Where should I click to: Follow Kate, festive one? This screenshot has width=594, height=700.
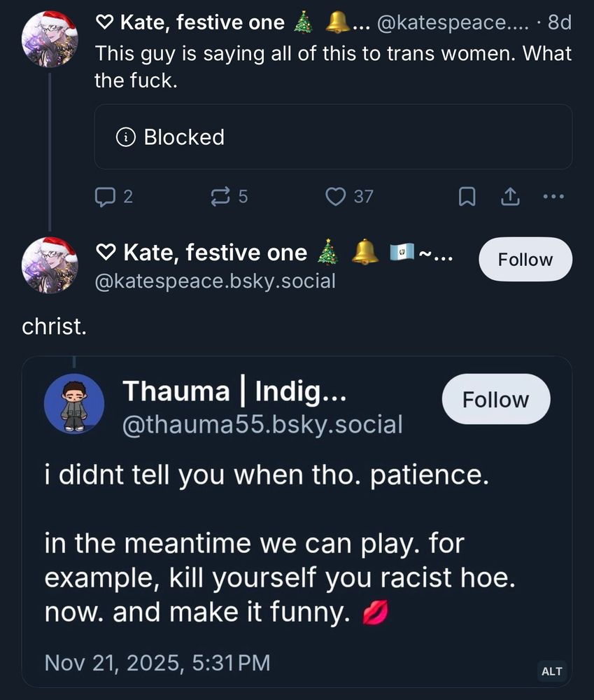coord(525,260)
